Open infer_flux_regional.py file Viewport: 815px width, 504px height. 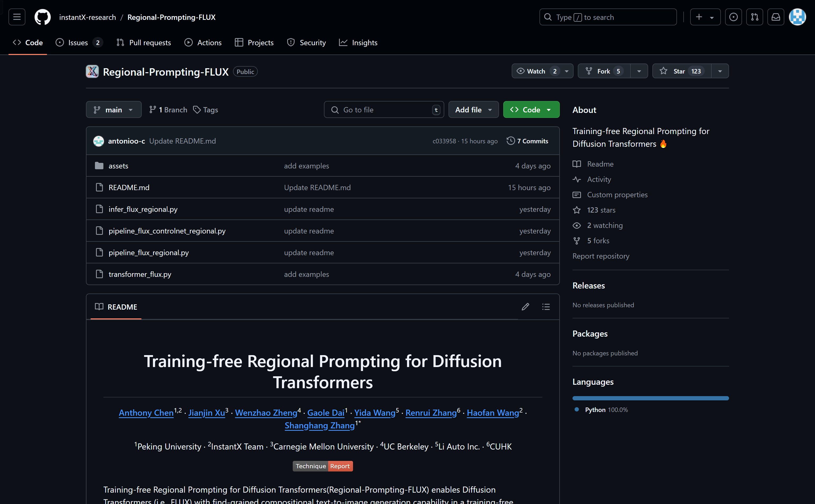pyautogui.click(x=143, y=209)
